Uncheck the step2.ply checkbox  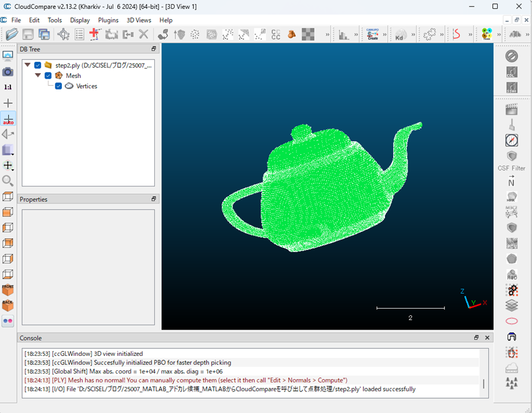pyautogui.click(x=38, y=65)
